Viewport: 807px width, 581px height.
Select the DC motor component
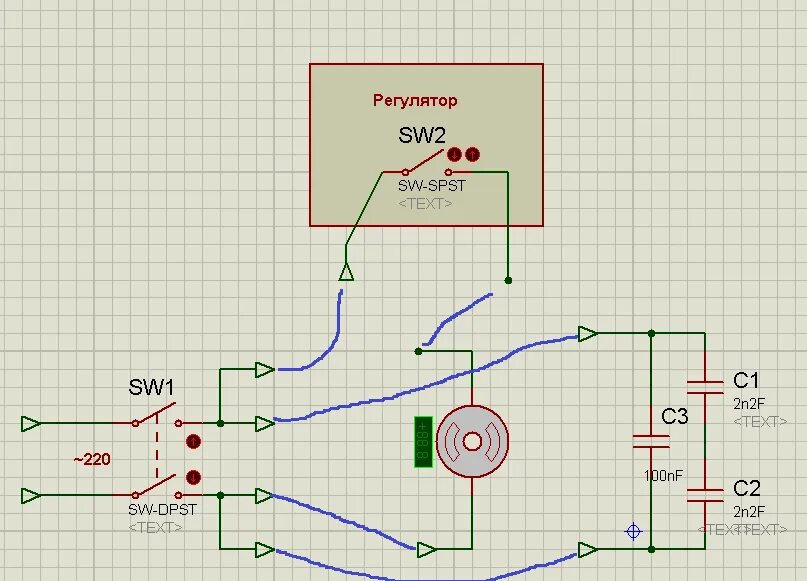[472, 442]
